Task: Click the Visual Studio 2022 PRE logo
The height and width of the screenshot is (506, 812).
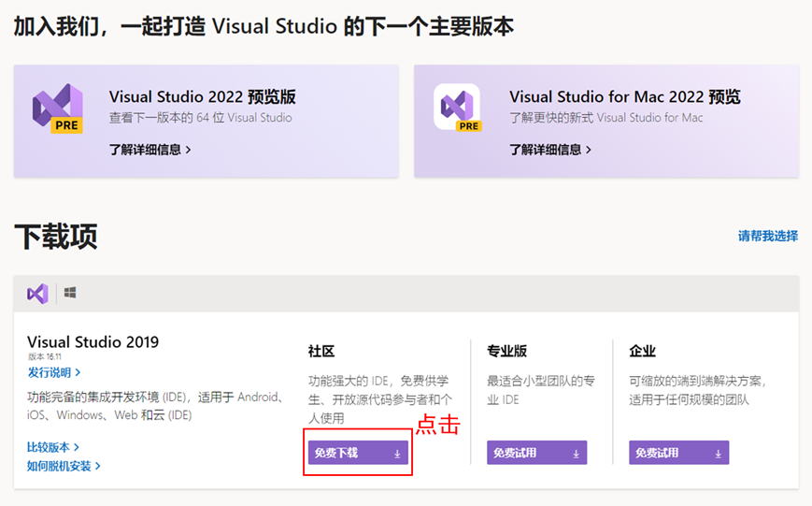Action: [58, 108]
